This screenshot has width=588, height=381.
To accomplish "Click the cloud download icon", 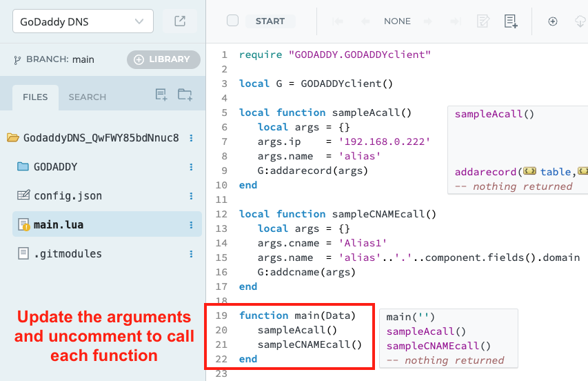I will pos(579,21).
